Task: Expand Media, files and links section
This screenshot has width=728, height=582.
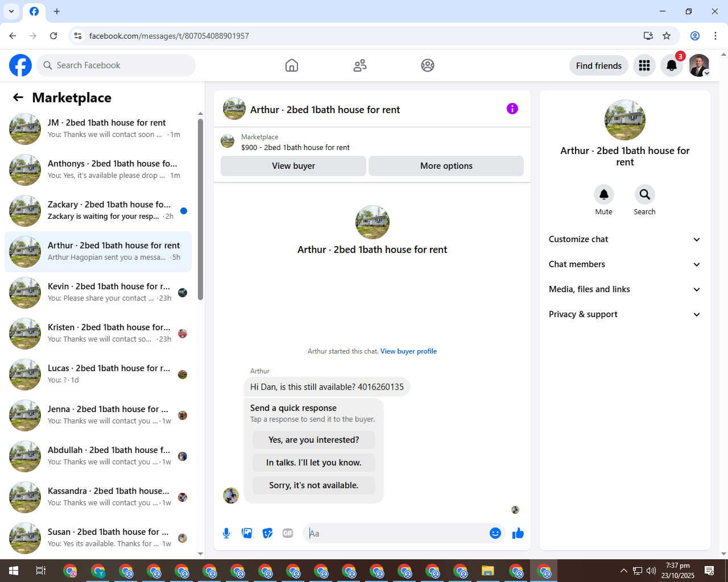Action: [x=625, y=289]
